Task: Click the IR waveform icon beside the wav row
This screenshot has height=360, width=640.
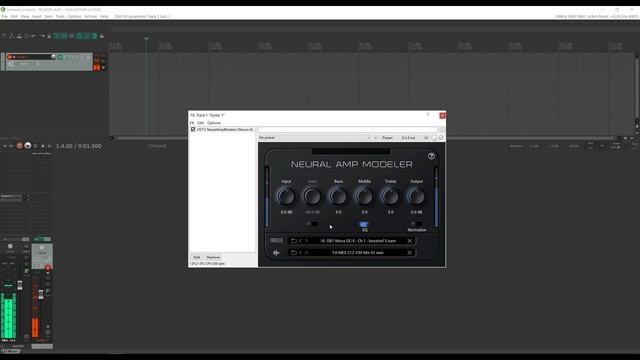Action: pos(276,253)
